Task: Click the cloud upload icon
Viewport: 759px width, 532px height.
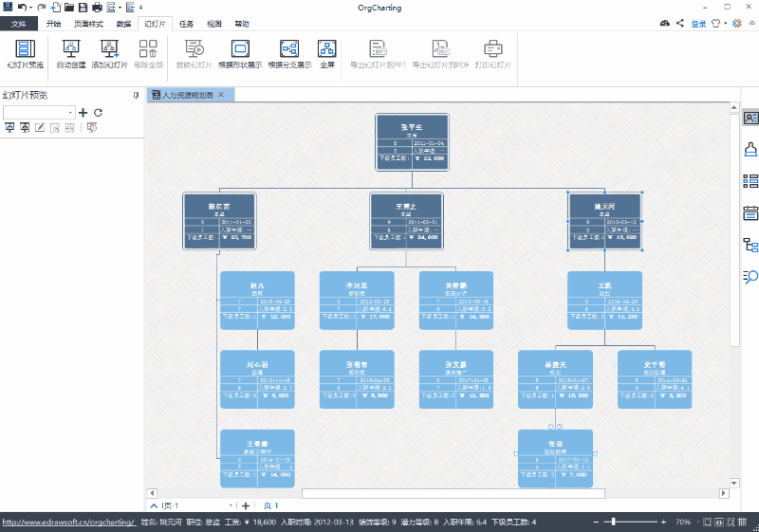Action: click(x=665, y=23)
